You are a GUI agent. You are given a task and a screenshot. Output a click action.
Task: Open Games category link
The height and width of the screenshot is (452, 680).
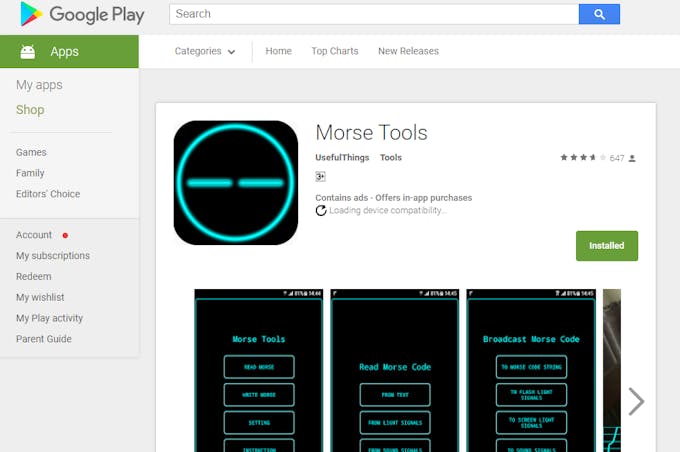pos(31,152)
